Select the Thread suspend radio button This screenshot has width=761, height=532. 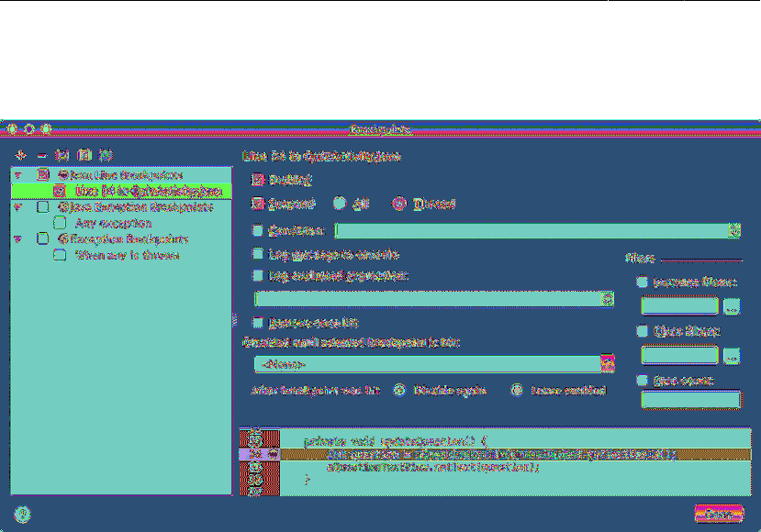point(399,204)
